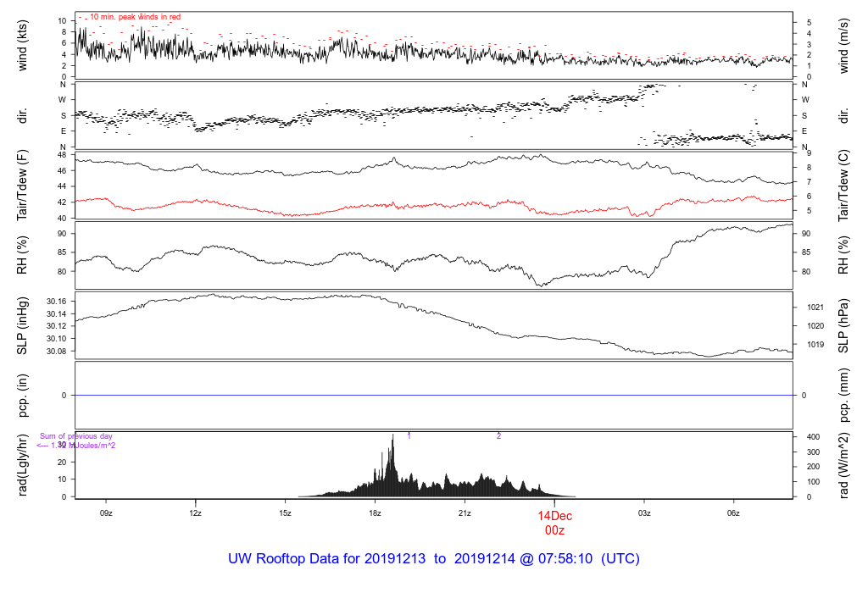Image resolution: width=868 pixels, height=593 pixels.
Task: Select the "1019" hPa tick value
Action: [815, 345]
